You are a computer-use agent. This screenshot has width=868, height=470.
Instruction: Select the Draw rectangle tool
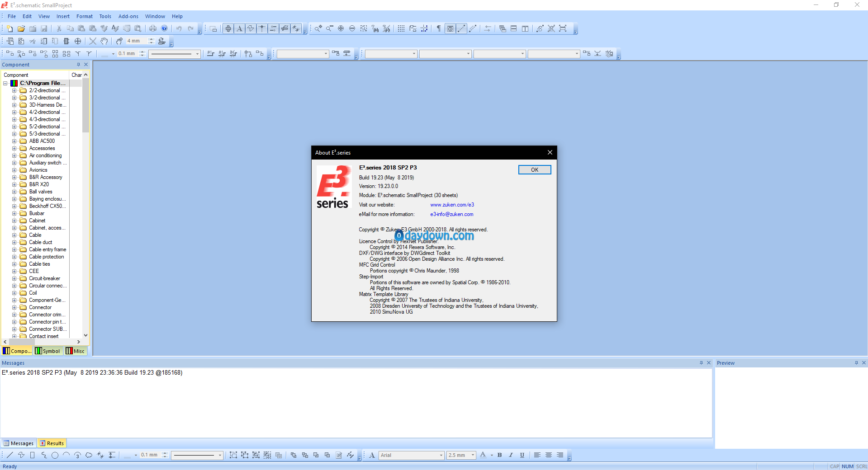[32, 455]
